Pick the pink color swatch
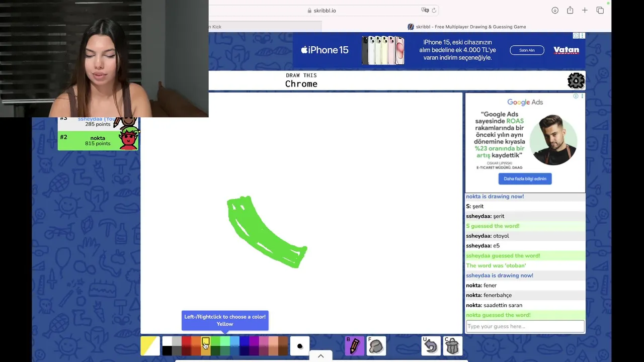644x362 pixels. click(264, 341)
